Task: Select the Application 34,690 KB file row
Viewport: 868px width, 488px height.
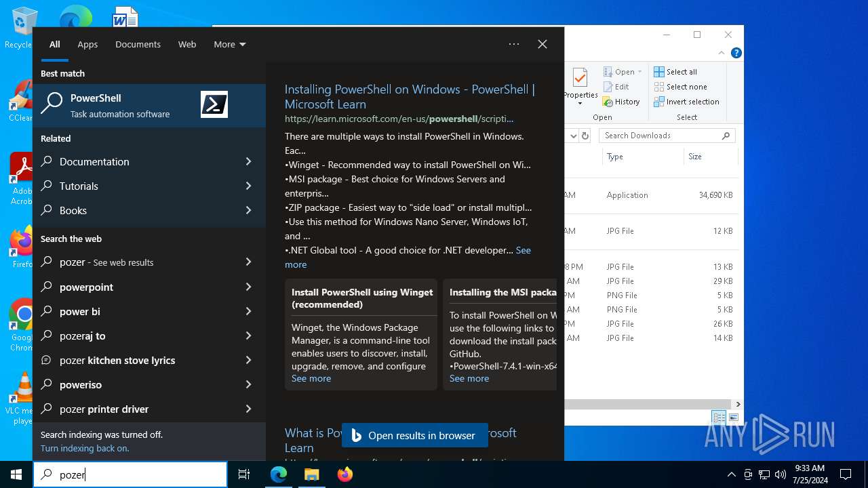Action: tap(651, 195)
